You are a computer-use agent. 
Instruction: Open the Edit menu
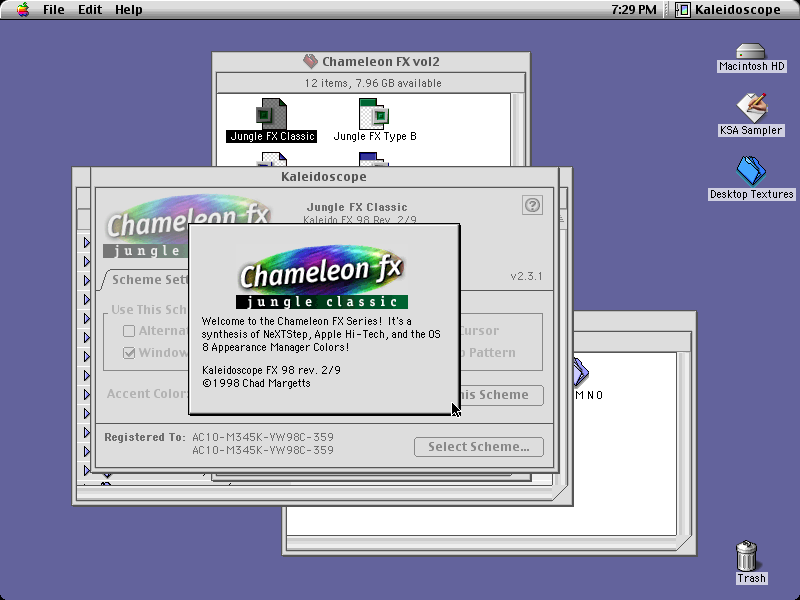point(90,10)
